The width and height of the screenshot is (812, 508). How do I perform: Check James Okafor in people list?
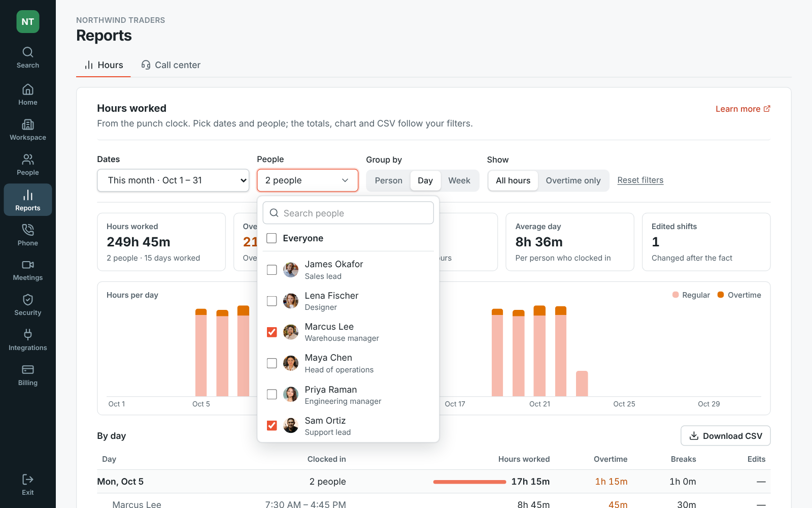point(272,270)
